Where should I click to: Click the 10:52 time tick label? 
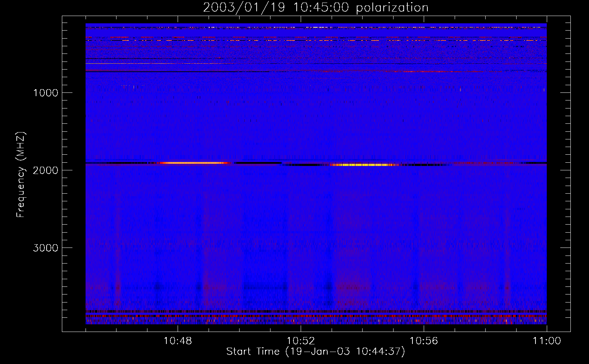(301, 341)
